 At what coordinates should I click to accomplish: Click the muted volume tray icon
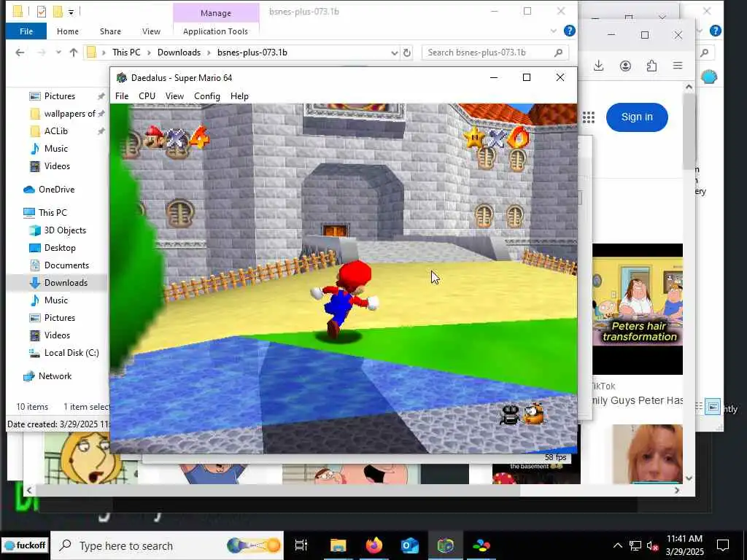pyautogui.click(x=653, y=545)
